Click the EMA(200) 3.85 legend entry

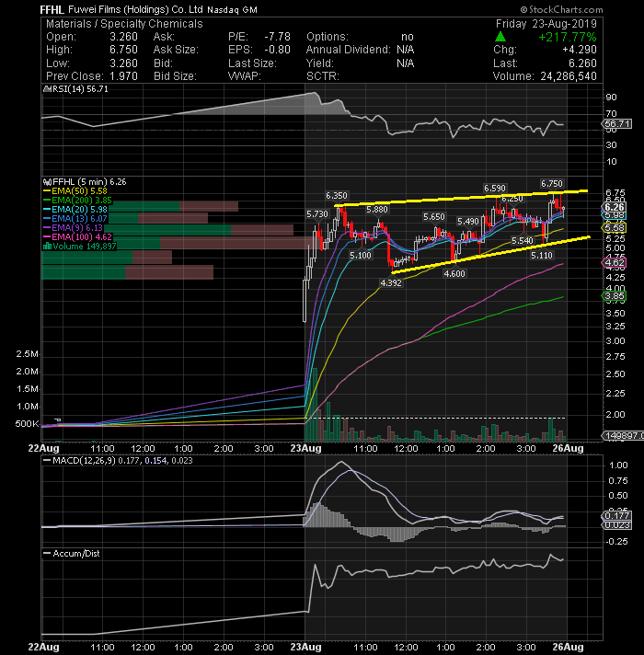pos(82,201)
